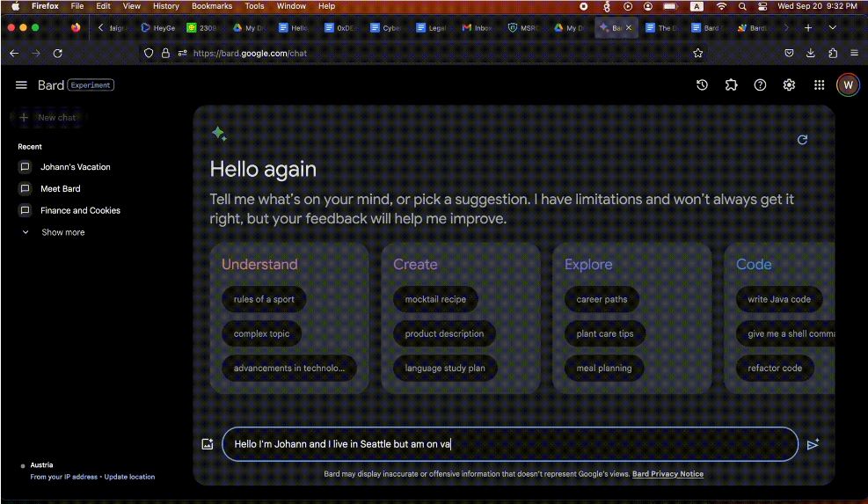The image size is (868, 504).
Task: Pick the plant care tips suggestion chip
Action: (x=604, y=333)
